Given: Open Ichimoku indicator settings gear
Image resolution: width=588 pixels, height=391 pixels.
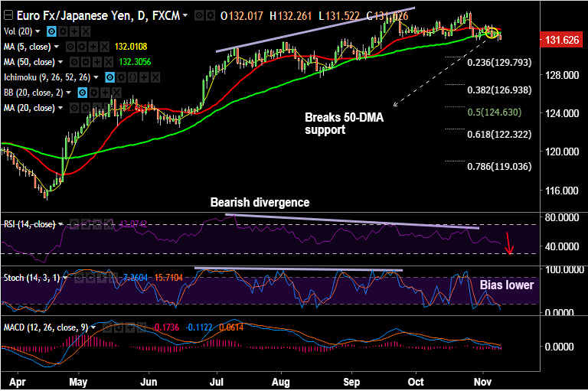Looking at the screenshot, I should [x=121, y=77].
